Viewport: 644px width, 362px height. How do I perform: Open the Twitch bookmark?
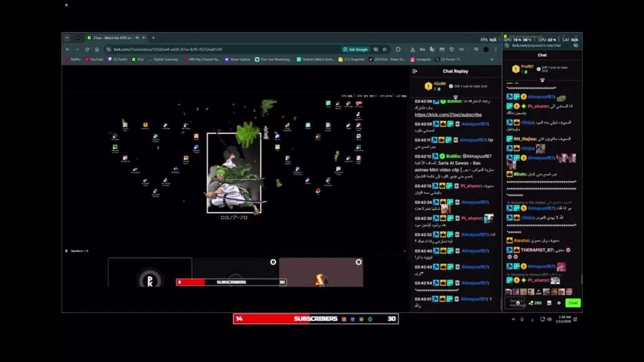118,59
